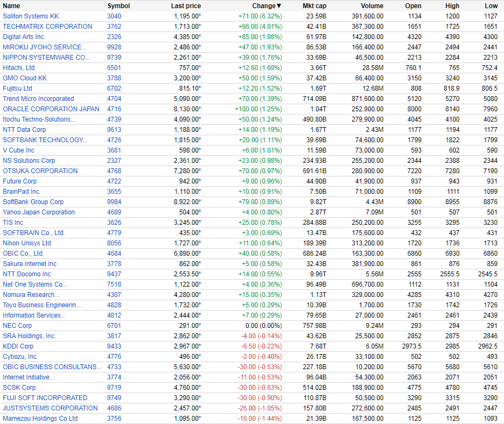Viewport: 504px width, 424px height.
Task: Open Sakura Internet Inc link
Action: click(x=29, y=263)
